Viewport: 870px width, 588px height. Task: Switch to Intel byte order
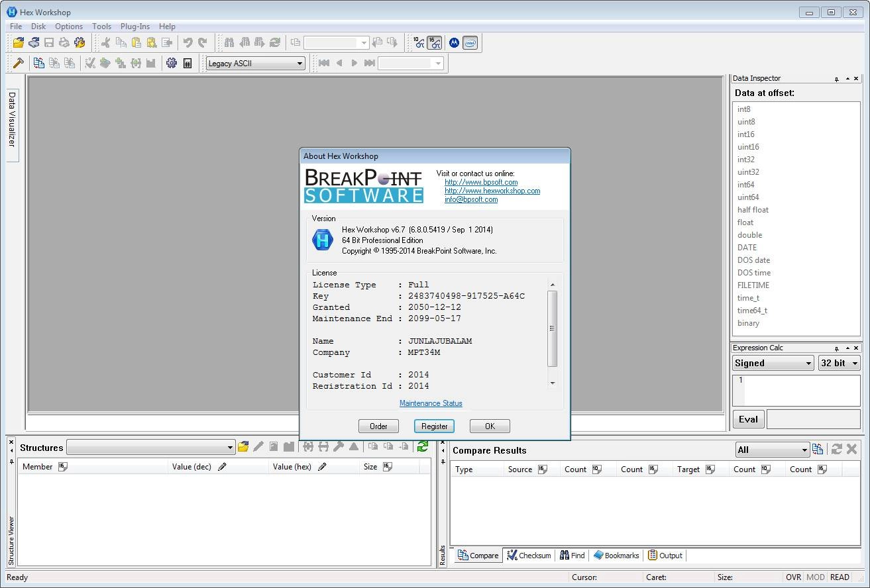(x=470, y=42)
